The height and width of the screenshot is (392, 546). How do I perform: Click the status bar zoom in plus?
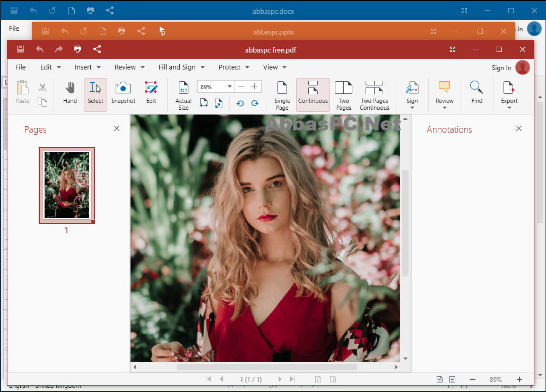519,379
